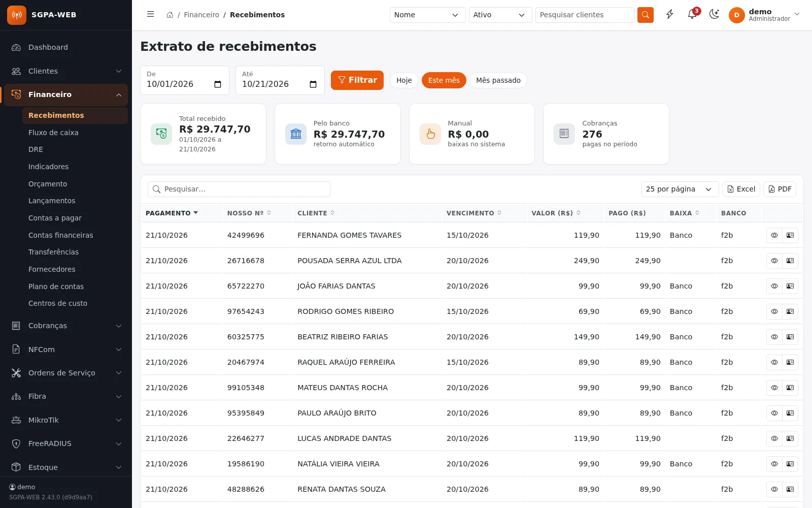Open calendar picker in Até date field
The width and height of the screenshot is (812, 508).
(313, 84)
